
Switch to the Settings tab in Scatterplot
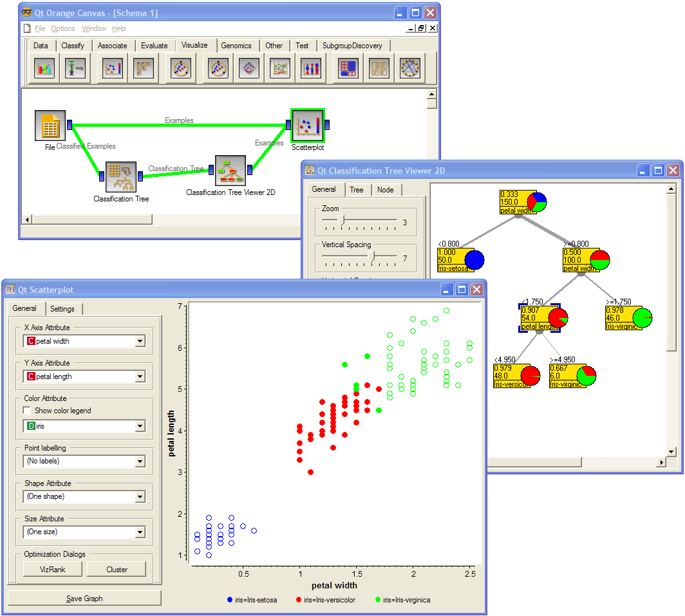coord(62,309)
